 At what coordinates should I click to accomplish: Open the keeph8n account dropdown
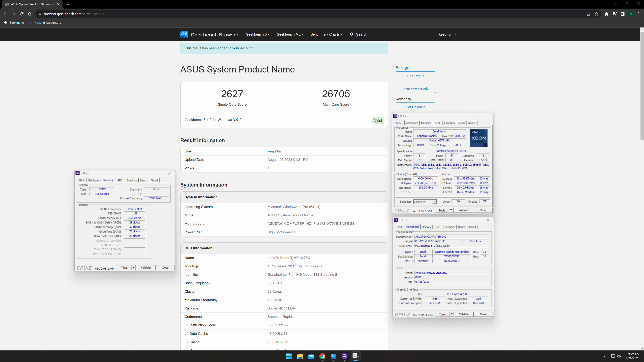pos(447,34)
